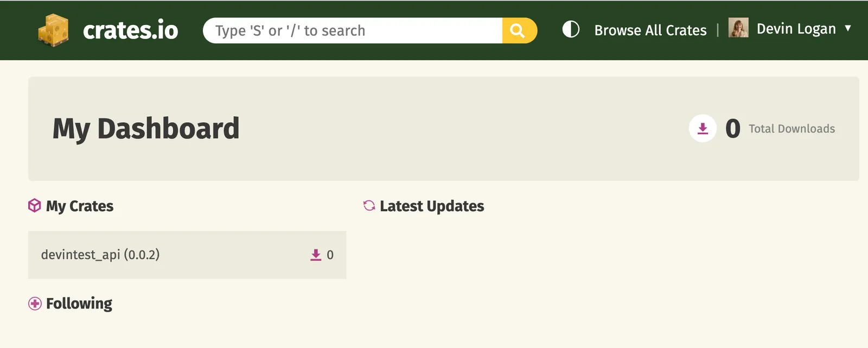Toggle the light/dark color scheme icon
Viewport: 868px width, 348px height.
571,29
